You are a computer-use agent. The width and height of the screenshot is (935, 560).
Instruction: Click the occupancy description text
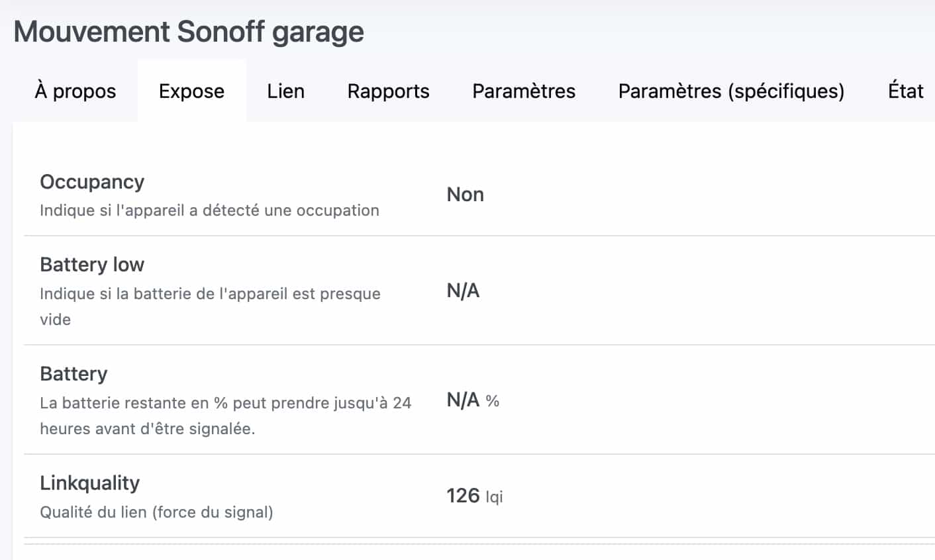pyautogui.click(x=209, y=210)
